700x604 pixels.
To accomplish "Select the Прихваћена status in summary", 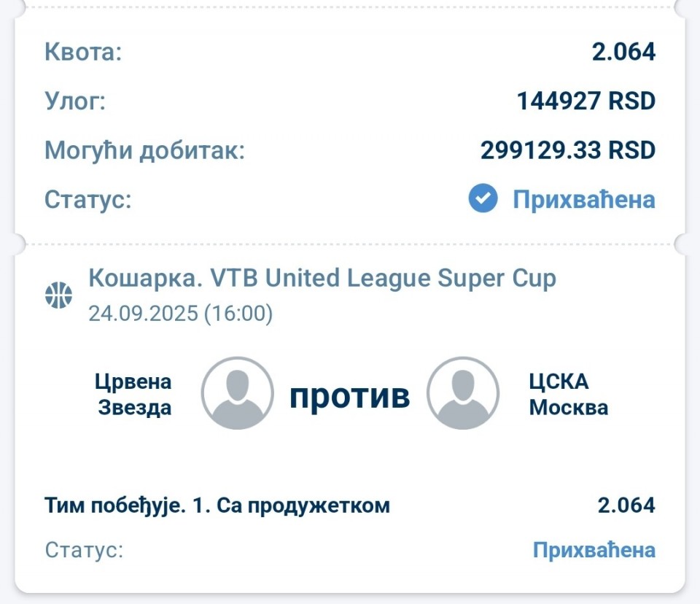I will (584, 199).
